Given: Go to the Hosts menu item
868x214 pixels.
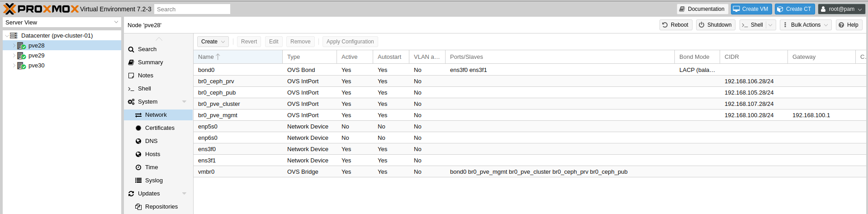Looking at the screenshot, I should 152,154.
